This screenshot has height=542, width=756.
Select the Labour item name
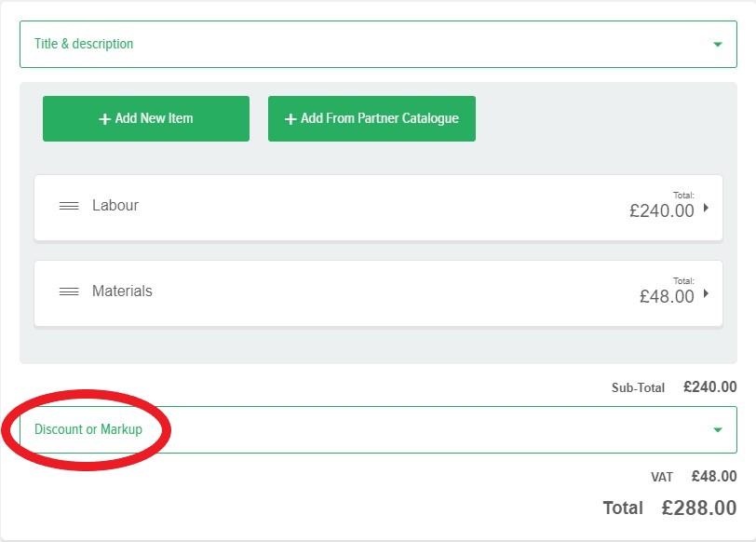tap(115, 205)
